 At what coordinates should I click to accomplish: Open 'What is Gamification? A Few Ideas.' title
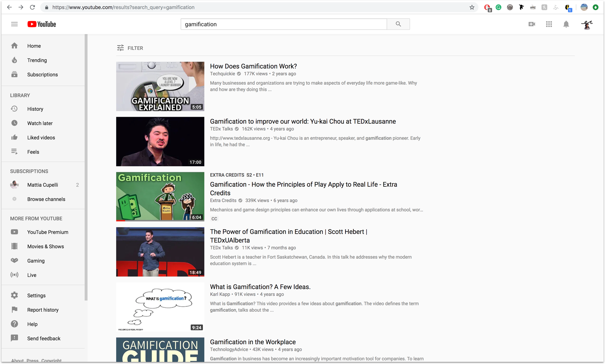tap(260, 287)
